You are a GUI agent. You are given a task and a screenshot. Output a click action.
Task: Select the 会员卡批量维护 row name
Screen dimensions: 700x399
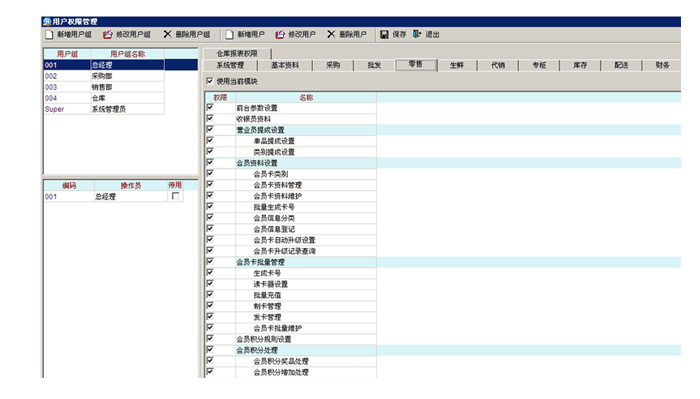click(278, 328)
